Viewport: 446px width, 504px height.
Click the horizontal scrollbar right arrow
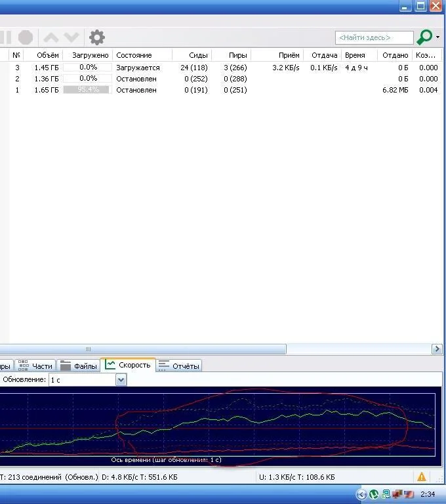pos(437,349)
